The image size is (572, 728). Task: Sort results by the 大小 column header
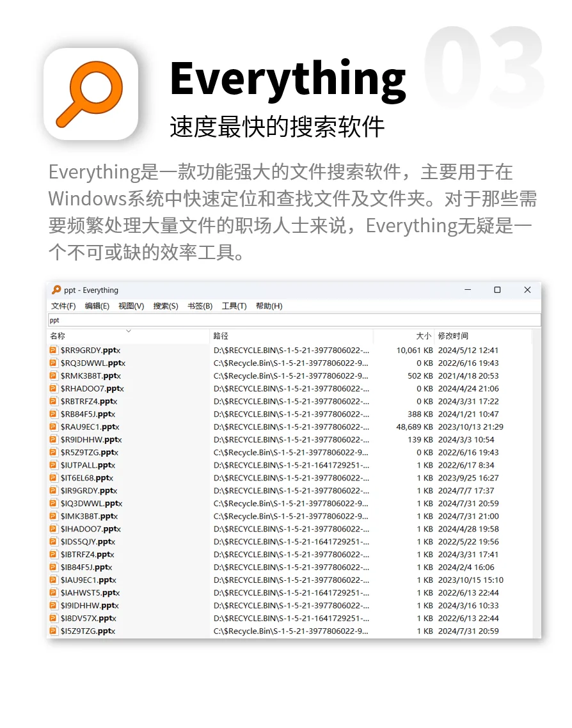(422, 336)
